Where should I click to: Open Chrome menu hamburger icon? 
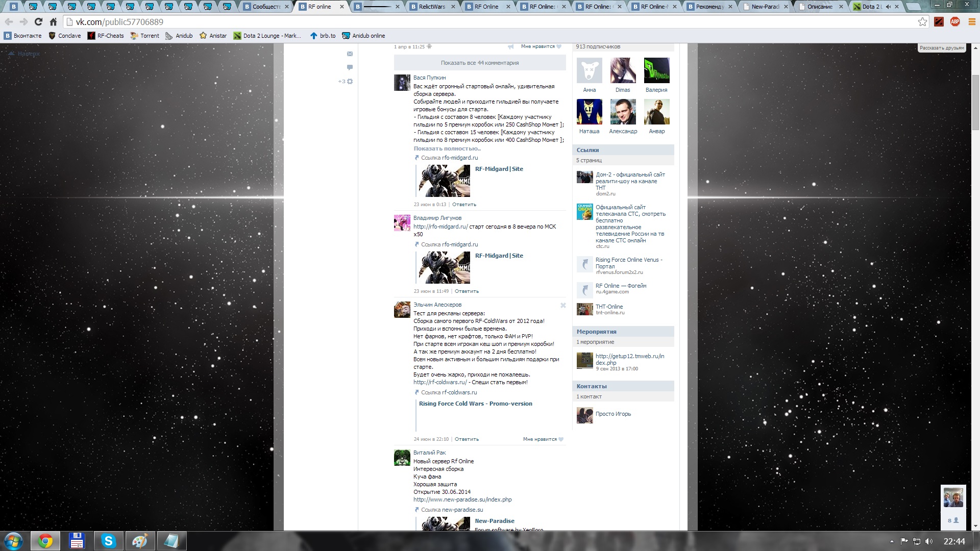coord(972,22)
